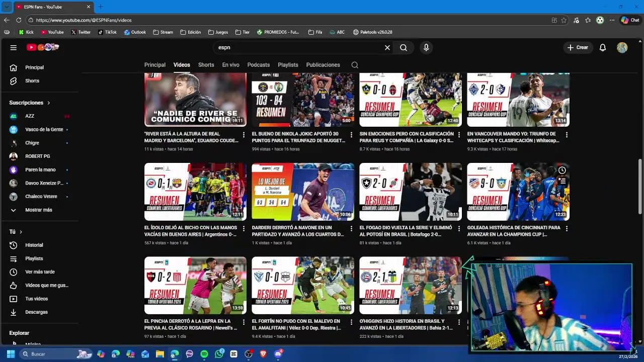Open Discord from the taskbar
Screen dimensions: 644x362
point(278,354)
